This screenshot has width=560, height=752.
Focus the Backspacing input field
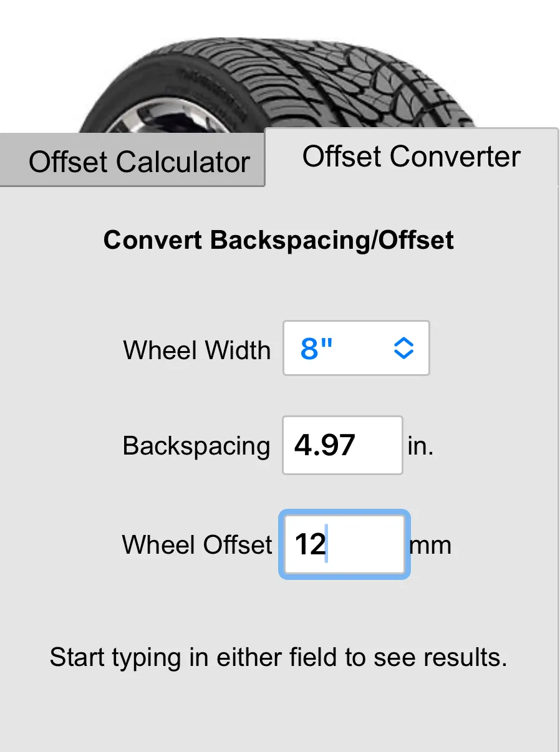click(x=342, y=445)
